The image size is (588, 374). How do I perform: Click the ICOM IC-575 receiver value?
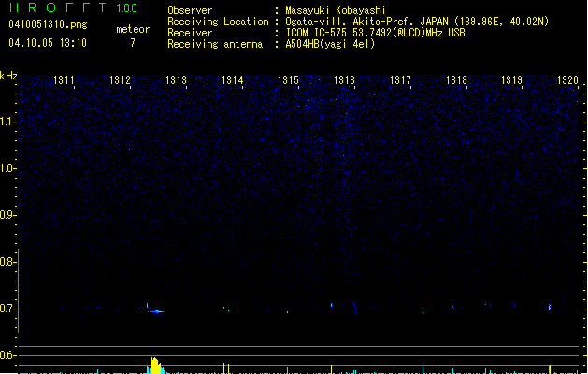[376, 33]
